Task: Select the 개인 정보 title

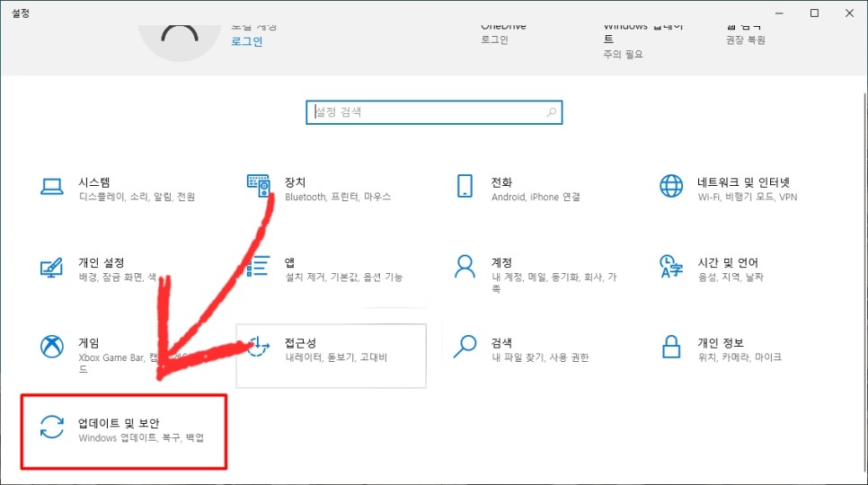Action: pos(721,342)
